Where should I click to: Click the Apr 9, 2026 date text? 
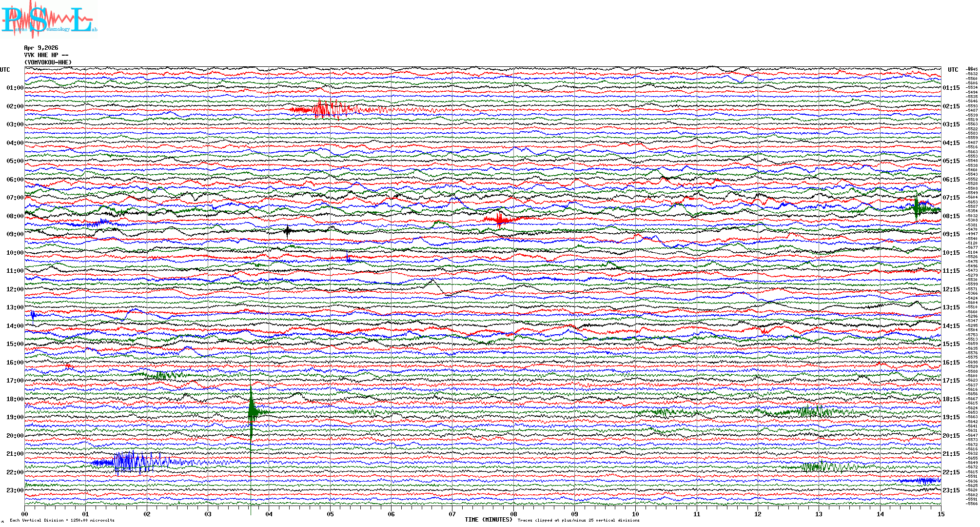41,48
